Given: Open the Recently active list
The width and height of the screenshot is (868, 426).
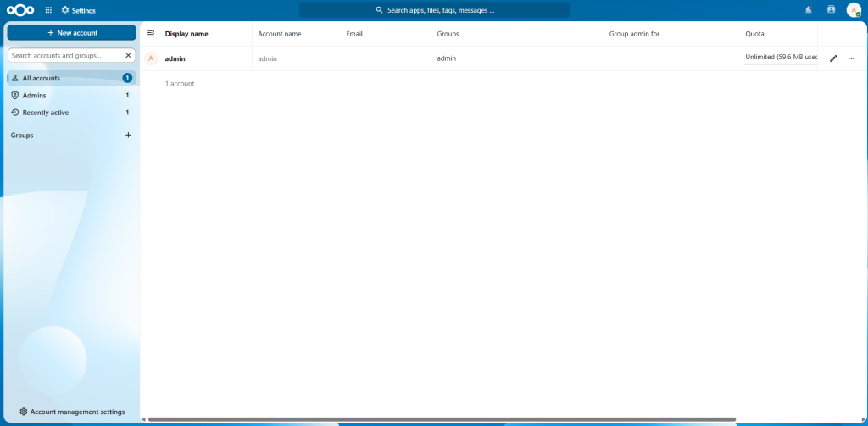Looking at the screenshot, I should click(x=71, y=113).
